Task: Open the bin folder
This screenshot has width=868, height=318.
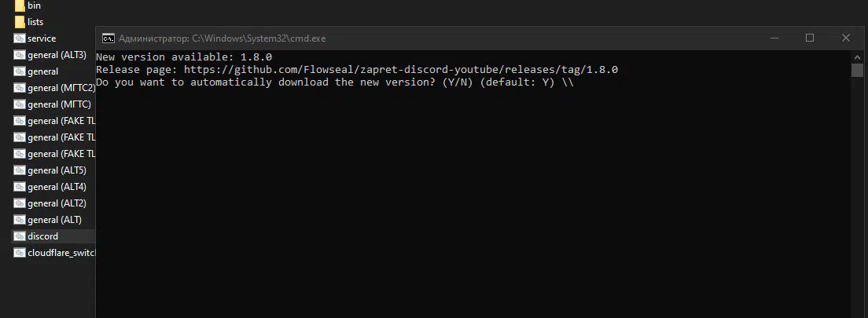Action: 28,5
